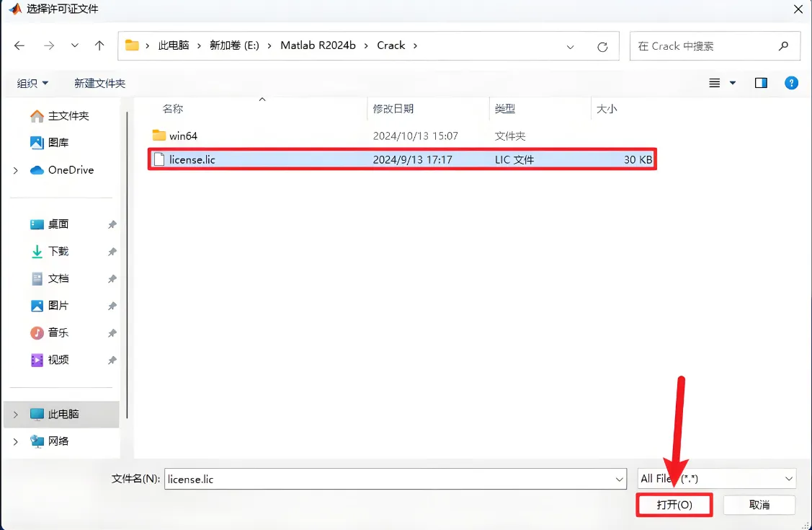The image size is (812, 530).
Task: Click the navigation pane scrollbar
Action: click(127, 264)
